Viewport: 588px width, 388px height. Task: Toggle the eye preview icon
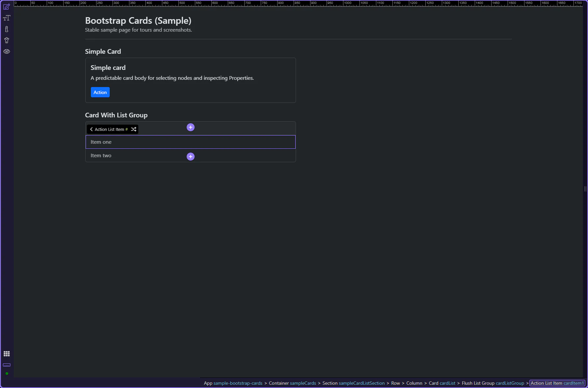pos(7,51)
